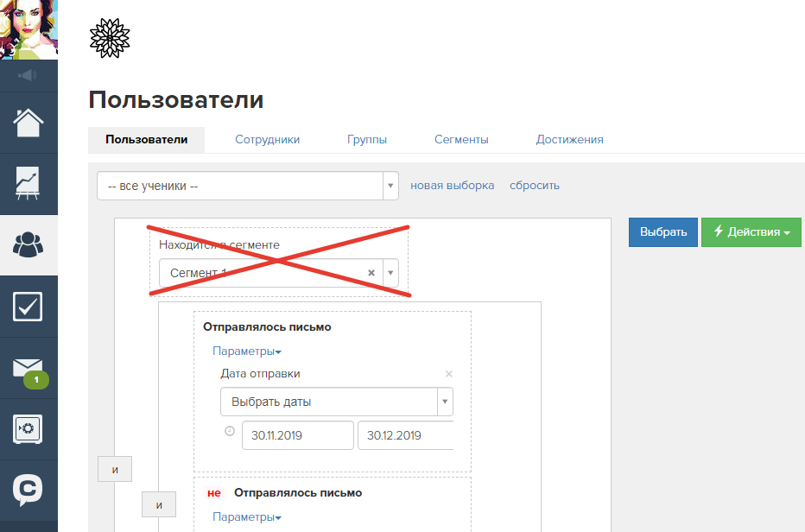Image resolution: width=805 pixels, height=532 pixels.
Task: Open the '-- все ученики --' dropdown
Action: coord(247,186)
